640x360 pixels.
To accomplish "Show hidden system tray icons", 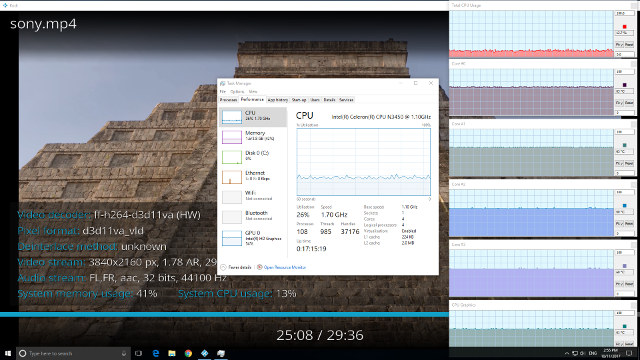I will pyautogui.click(x=567, y=353).
